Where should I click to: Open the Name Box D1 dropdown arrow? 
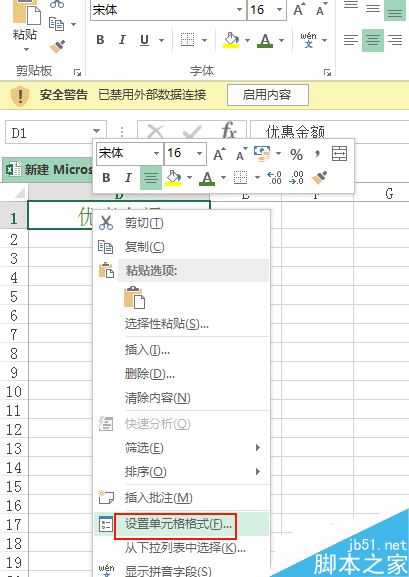click(96, 131)
